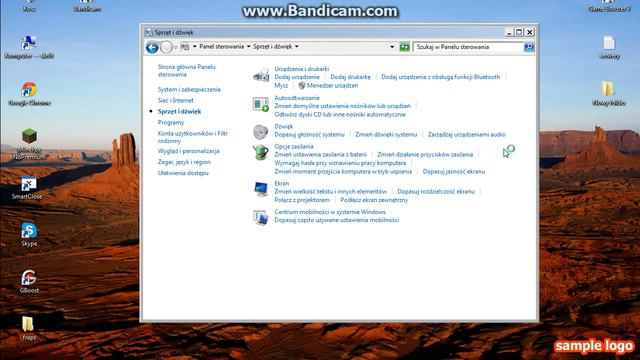
Task: Open Wygląd i personalizacja category
Action: (x=189, y=151)
